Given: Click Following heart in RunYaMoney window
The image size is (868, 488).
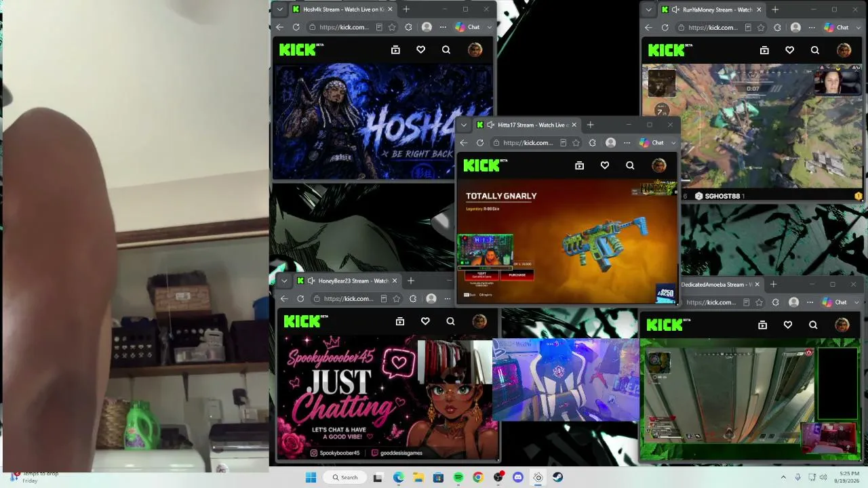Looking at the screenshot, I should point(789,49).
